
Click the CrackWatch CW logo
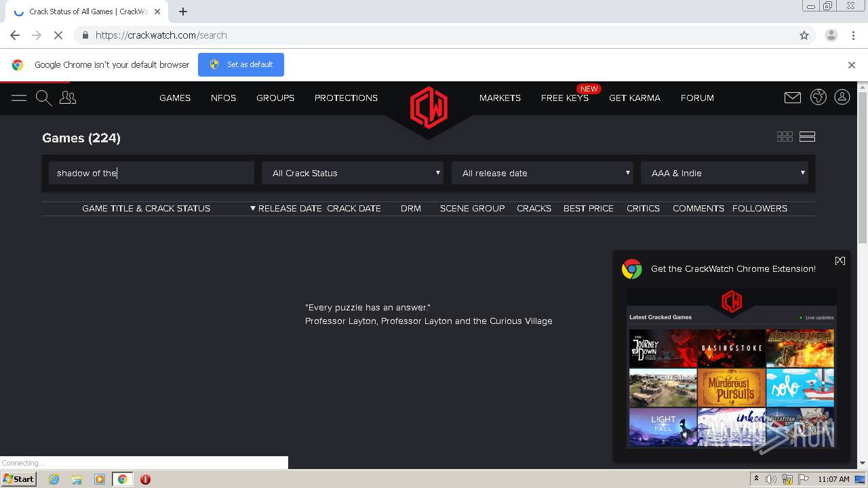(x=429, y=107)
